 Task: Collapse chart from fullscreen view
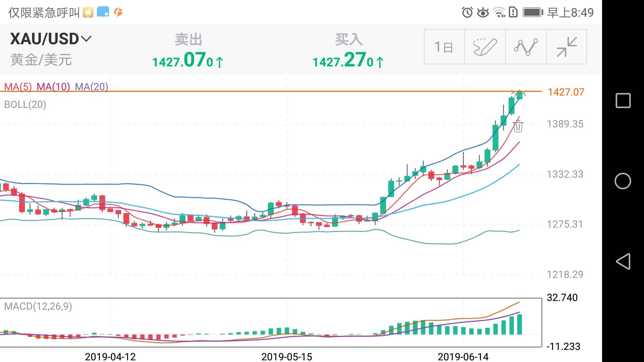click(x=567, y=47)
